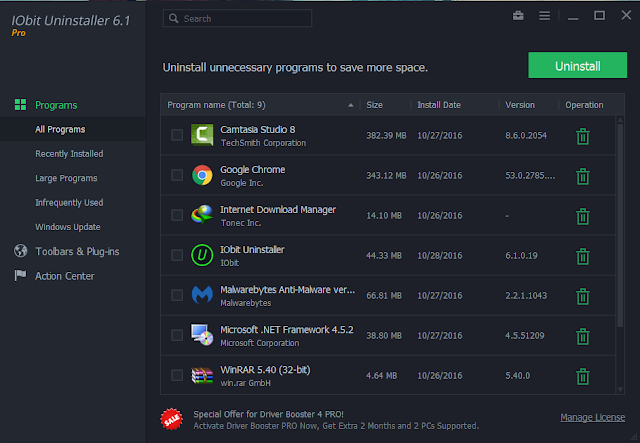
Task: Mark the IObit Uninstaller row checkbox
Action: 177,255
